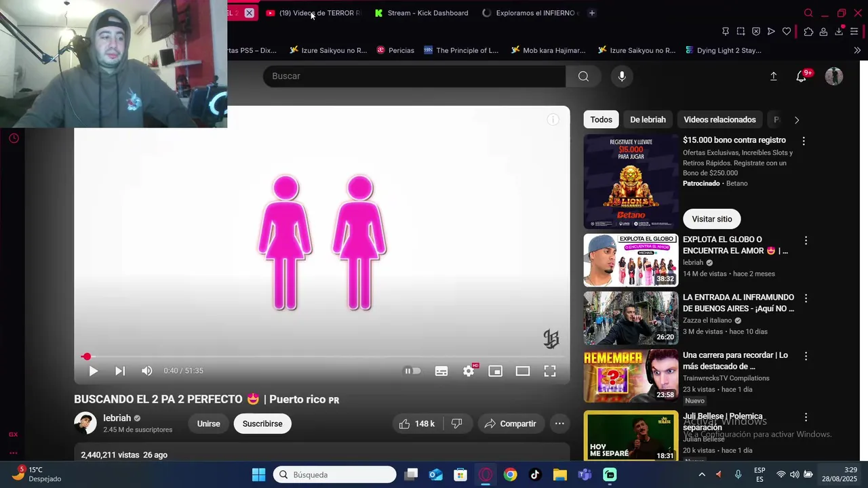Image resolution: width=868 pixels, height=488 pixels.
Task: Open the extensions puzzle icon
Action: point(808,31)
